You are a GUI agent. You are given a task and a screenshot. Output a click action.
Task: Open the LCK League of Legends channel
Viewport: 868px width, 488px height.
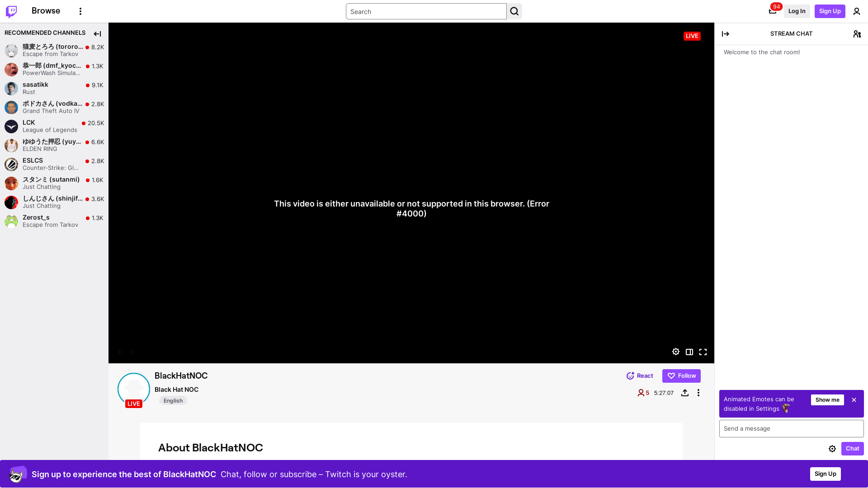coord(54,126)
